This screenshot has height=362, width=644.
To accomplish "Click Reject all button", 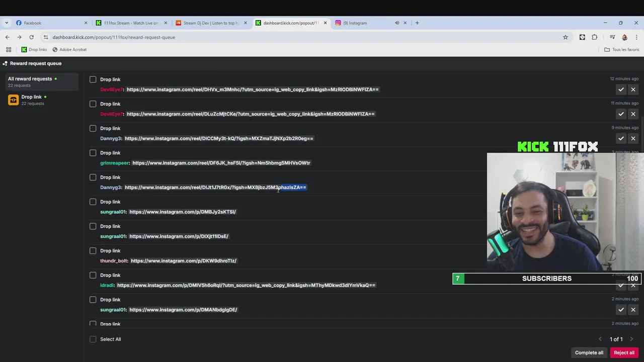I will pos(624,352).
